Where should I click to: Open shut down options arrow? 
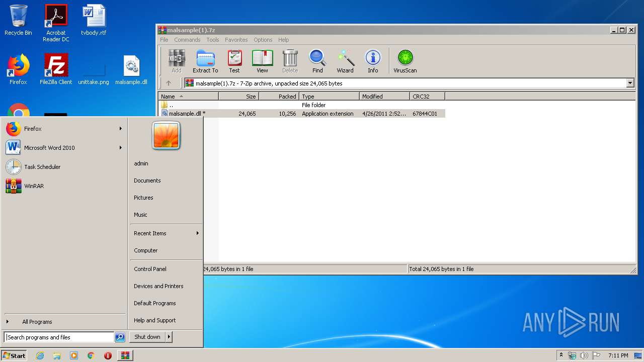click(169, 337)
